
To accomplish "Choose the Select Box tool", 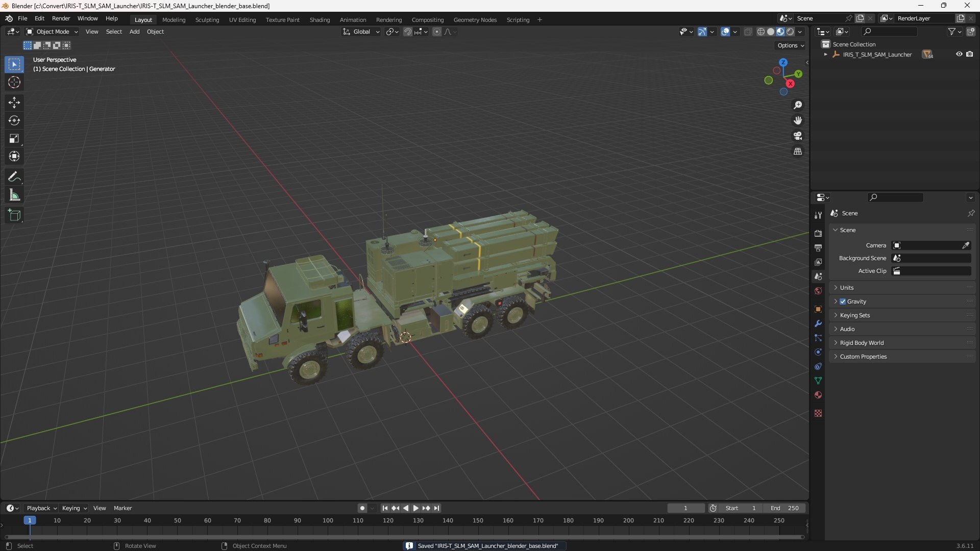I will [x=14, y=64].
